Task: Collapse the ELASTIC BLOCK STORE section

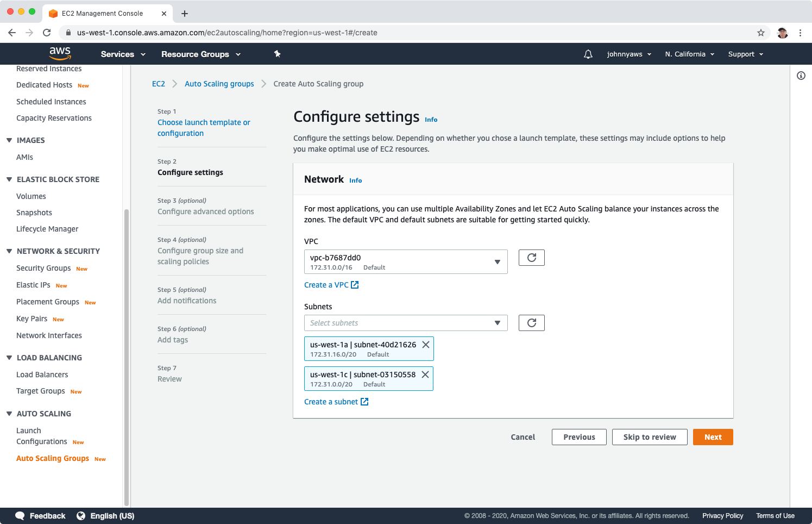Action: (x=9, y=179)
